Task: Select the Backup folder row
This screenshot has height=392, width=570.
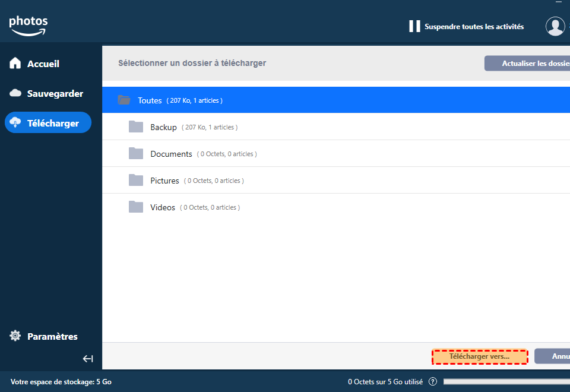Action: (336, 127)
